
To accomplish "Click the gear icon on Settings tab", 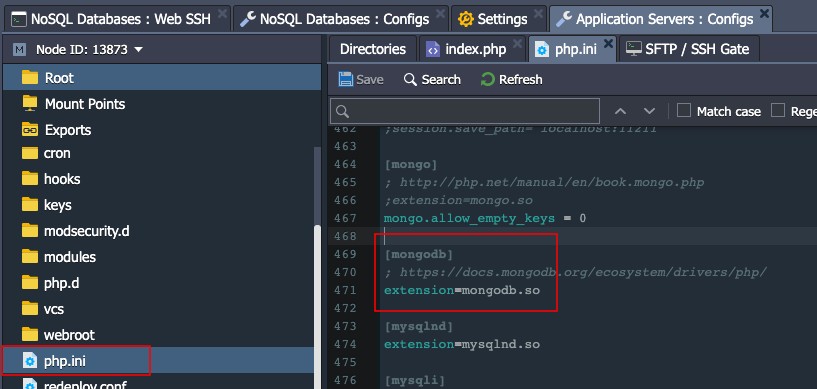I will (x=466, y=19).
